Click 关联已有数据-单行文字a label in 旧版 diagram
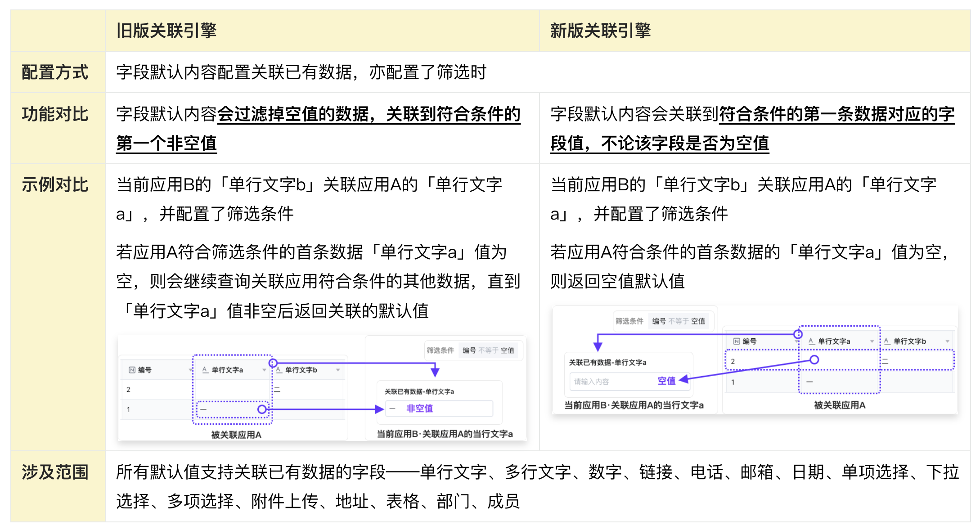The height and width of the screenshot is (530, 980). coord(419,391)
